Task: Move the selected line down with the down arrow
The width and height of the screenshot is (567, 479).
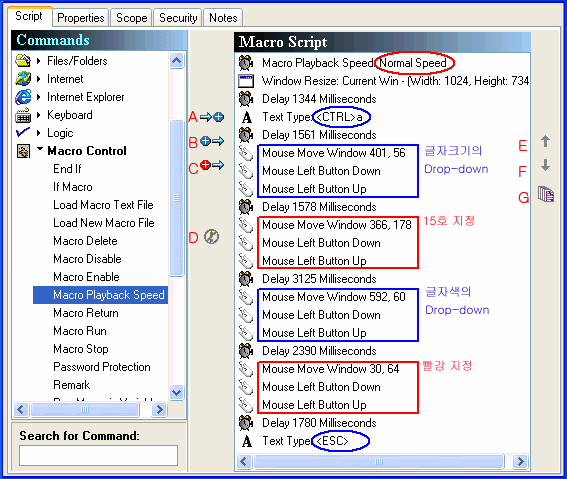Action: click(x=545, y=165)
